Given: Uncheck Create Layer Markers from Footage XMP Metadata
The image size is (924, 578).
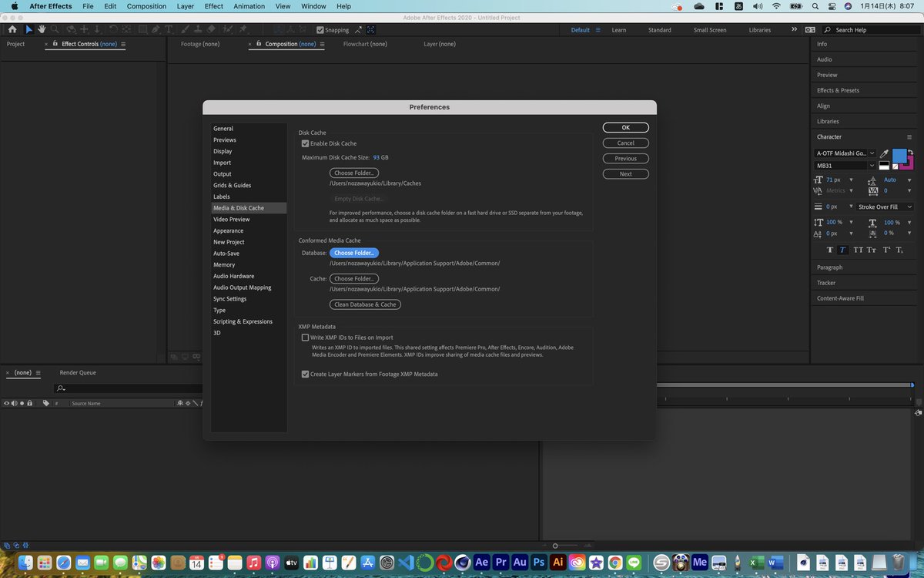Looking at the screenshot, I should [305, 374].
